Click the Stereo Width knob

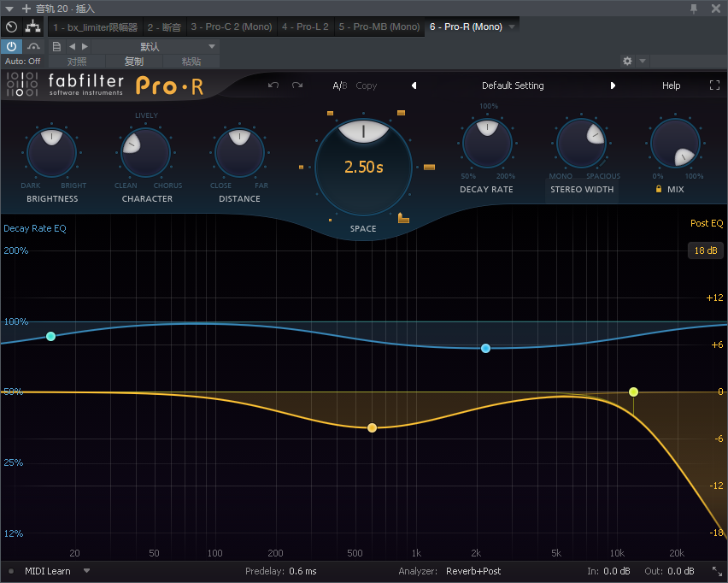[x=581, y=143]
